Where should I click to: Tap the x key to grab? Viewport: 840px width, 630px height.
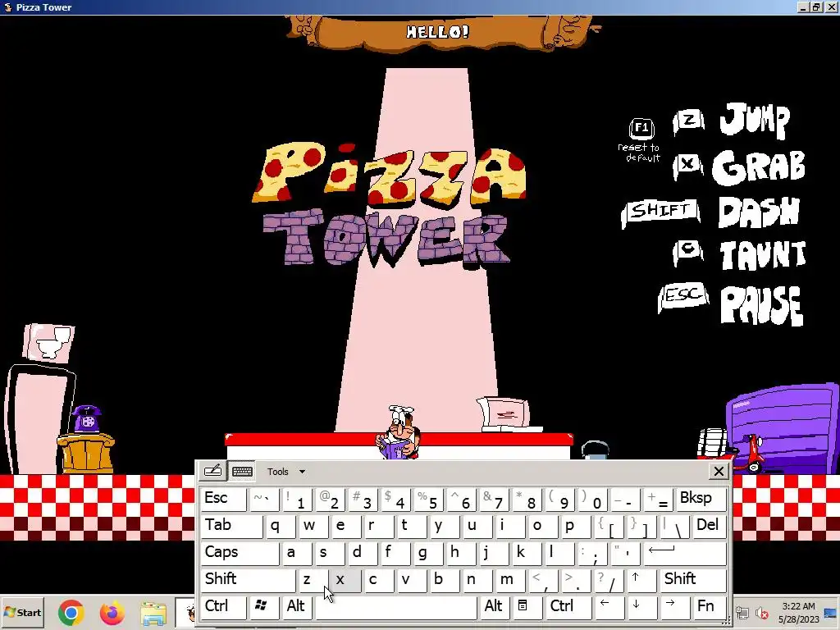point(346,580)
